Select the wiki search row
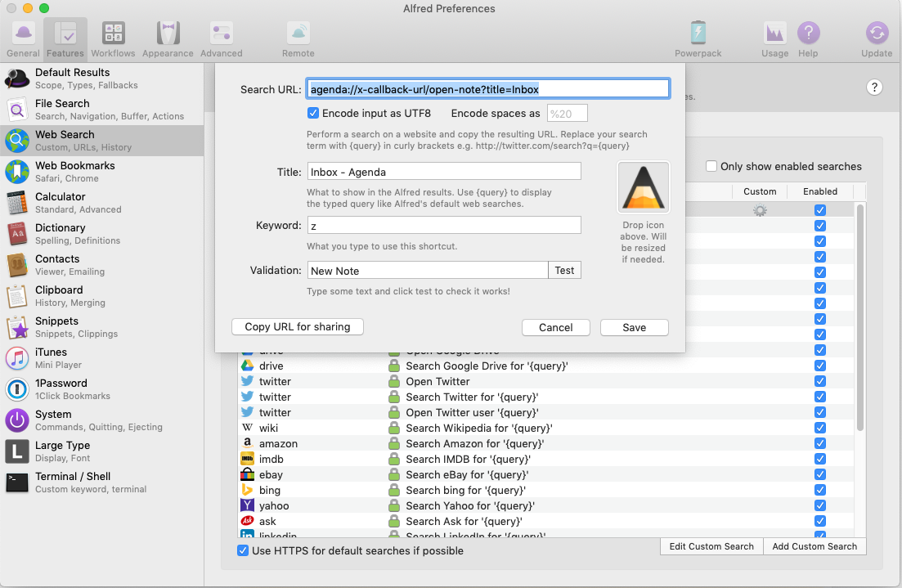Image resolution: width=902 pixels, height=588 pixels. pos(546,428)
